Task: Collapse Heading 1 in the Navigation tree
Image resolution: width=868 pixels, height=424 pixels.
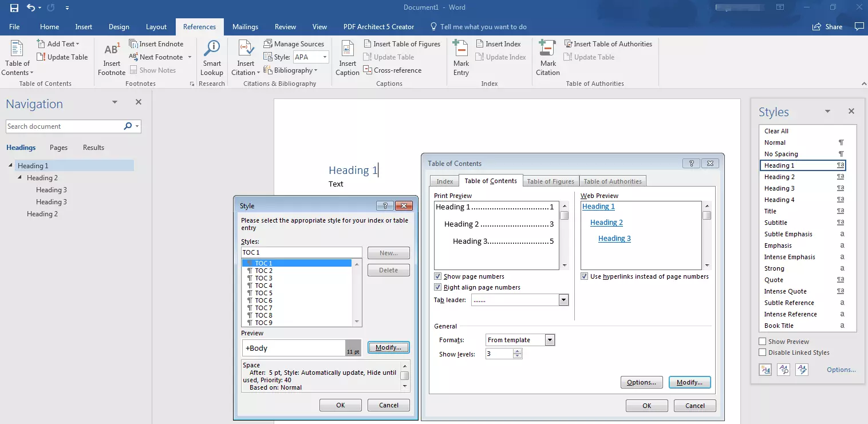Action: pos(11,165)
